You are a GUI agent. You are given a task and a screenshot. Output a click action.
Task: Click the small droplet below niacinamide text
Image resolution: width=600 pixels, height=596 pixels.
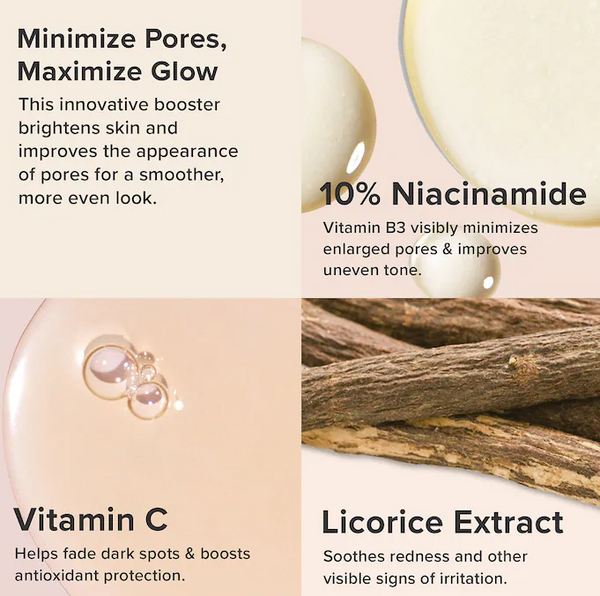(x=455, y=264)
